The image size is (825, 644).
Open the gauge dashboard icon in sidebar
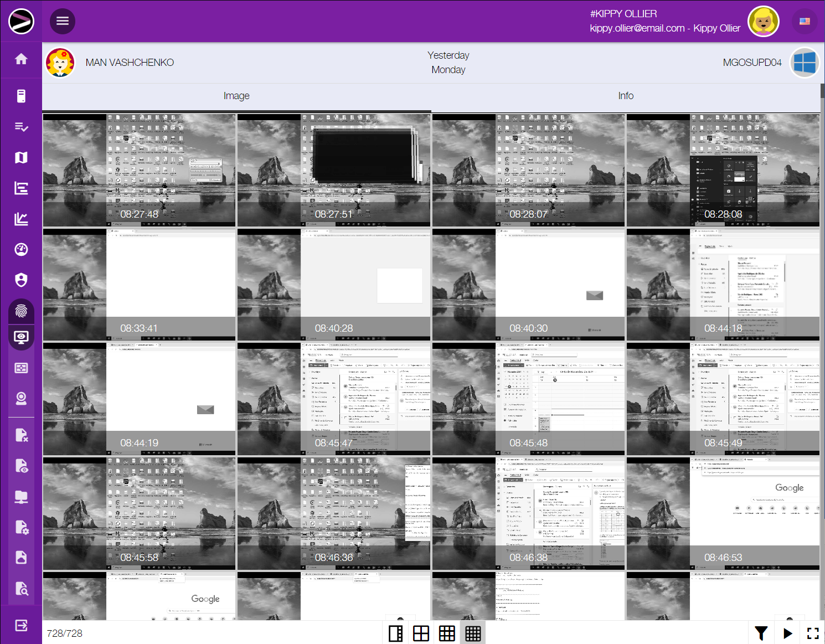click(21, 250)
